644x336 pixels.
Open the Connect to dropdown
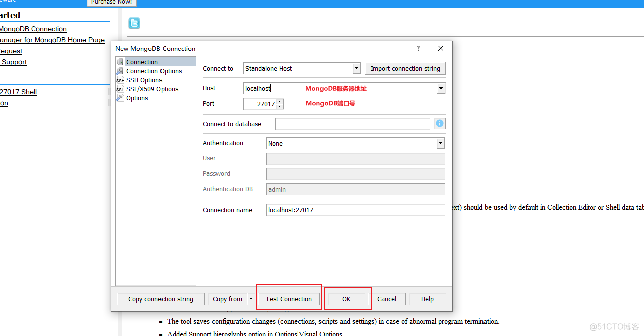click(356, 68)
